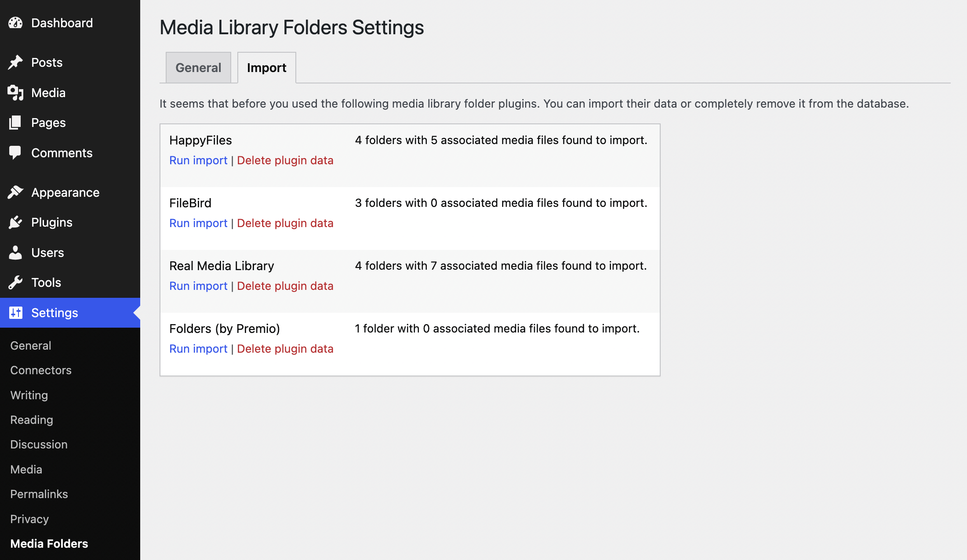Image resolution: width=967 pixels, height=560 pixels.
Task: Click the Settings sliders icon
Action: point(15,313)
